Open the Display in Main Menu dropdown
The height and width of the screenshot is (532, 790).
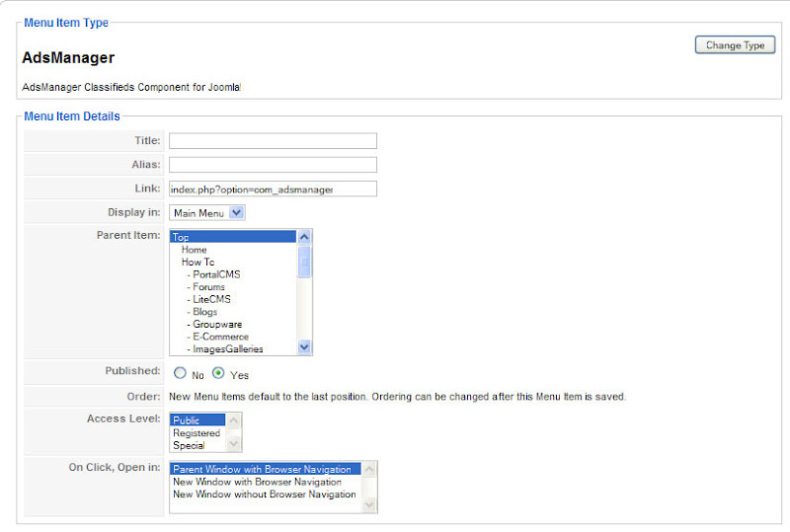tap(207, 212)
